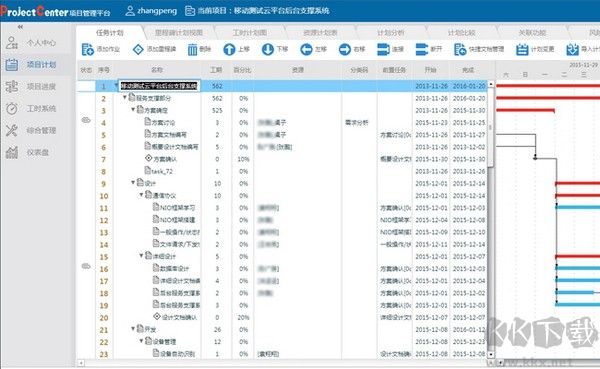Click the blue Gantt bar for row 11

(x=578, y=207)
